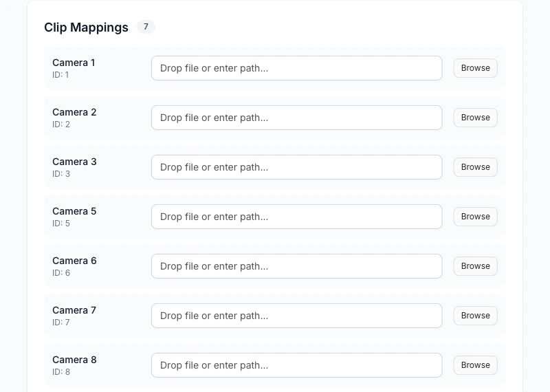Click the clip count badge showing 7

146,27
